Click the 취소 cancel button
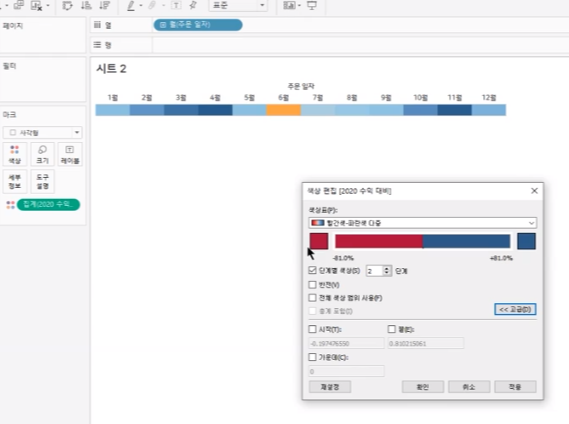569x424 pixels. (469, 387)
